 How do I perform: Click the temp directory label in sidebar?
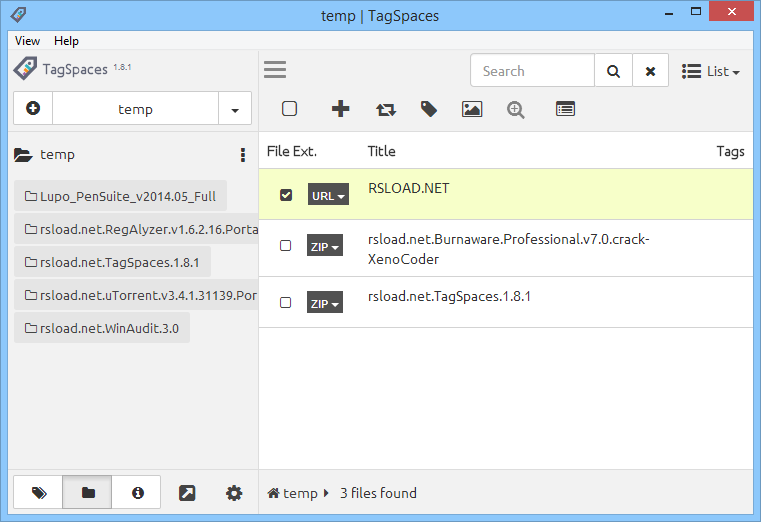pos(57,155)
